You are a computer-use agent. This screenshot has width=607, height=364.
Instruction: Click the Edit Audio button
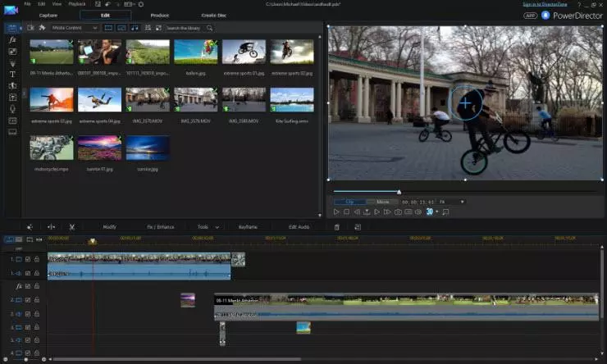click(x=299, y=226)
